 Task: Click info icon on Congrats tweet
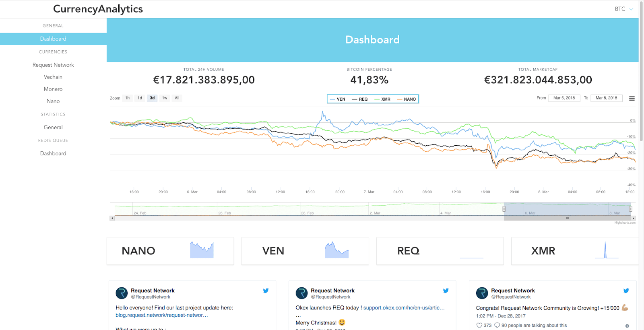(x=627, y=326)
